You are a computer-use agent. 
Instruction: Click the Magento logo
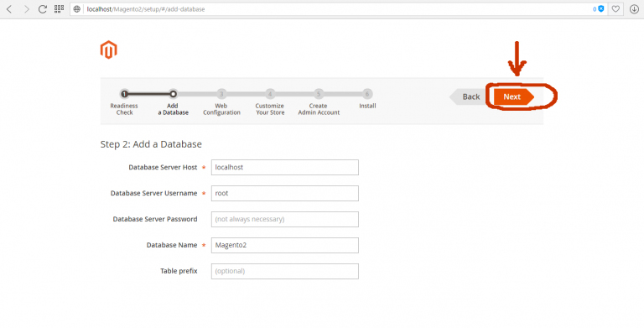108,49
